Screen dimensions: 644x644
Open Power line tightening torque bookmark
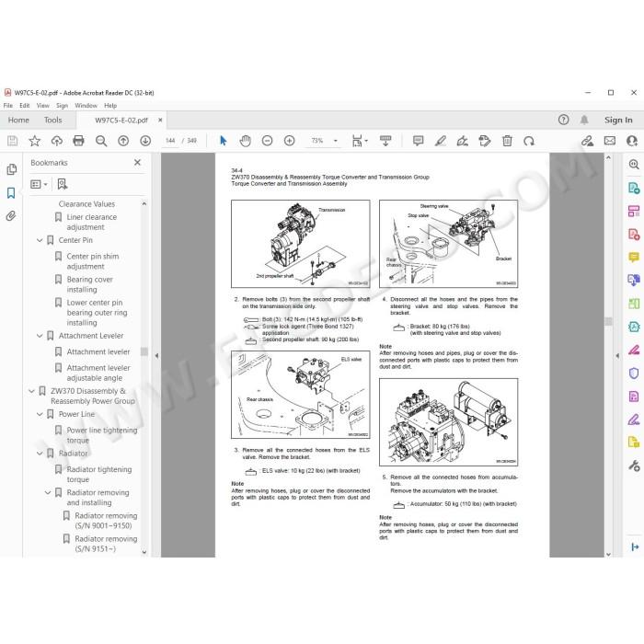[x=102, y=435]
